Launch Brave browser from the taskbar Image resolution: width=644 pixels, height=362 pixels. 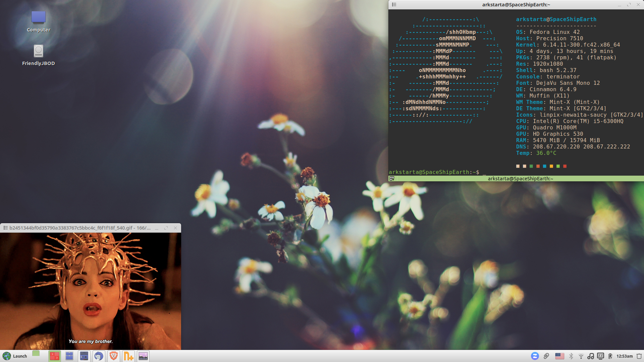point(114,356)
